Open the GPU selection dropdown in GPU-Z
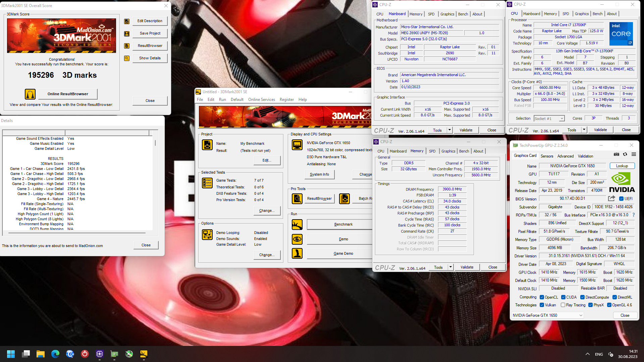Screen dimensions: 644x362 click(547, 315)
